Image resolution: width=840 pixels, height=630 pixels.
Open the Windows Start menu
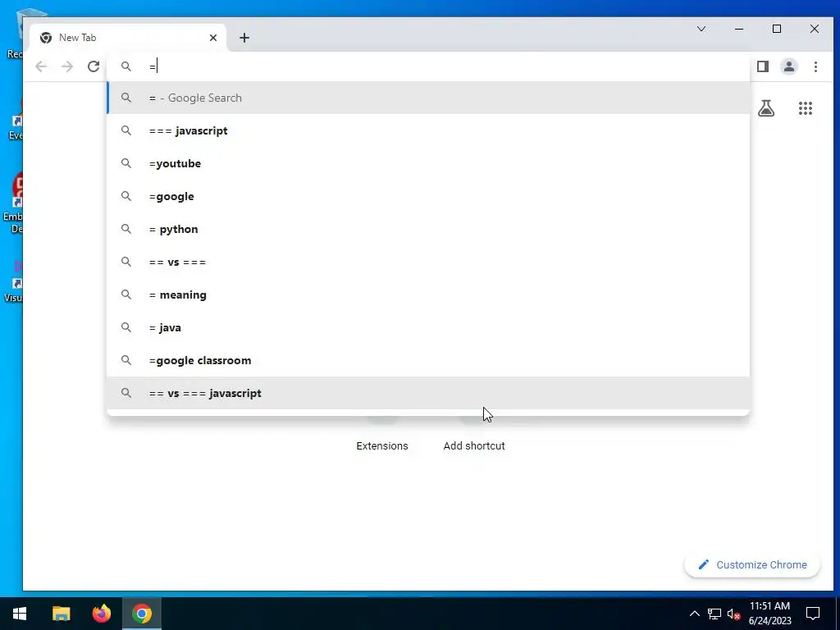[x=20, y=614]
